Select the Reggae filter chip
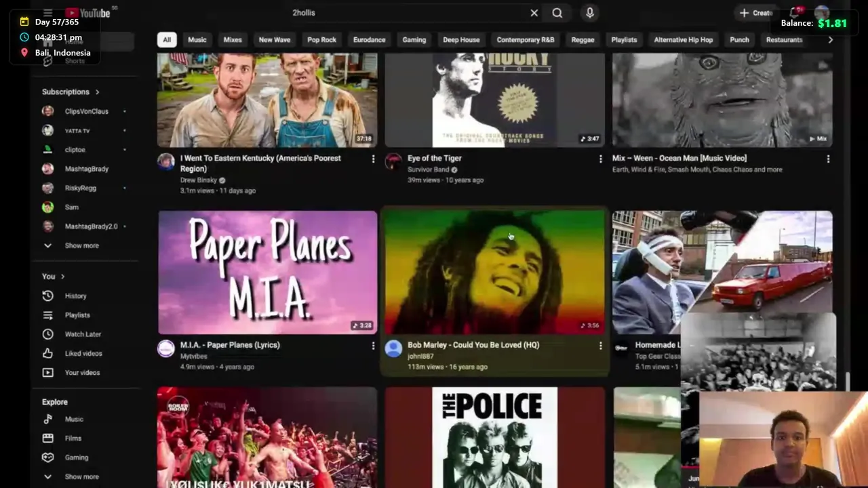The height and width of the screenshot is (488, 868). pos(583,40)
